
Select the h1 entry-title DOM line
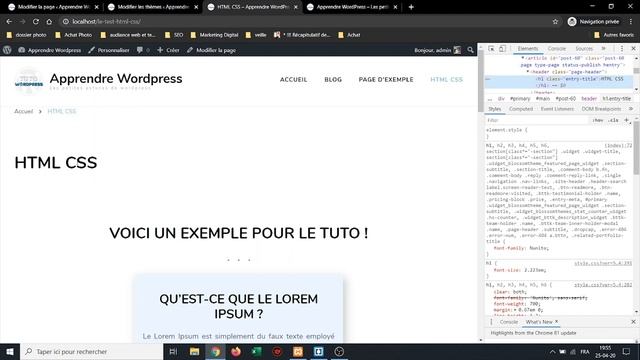tap(558, 82)
